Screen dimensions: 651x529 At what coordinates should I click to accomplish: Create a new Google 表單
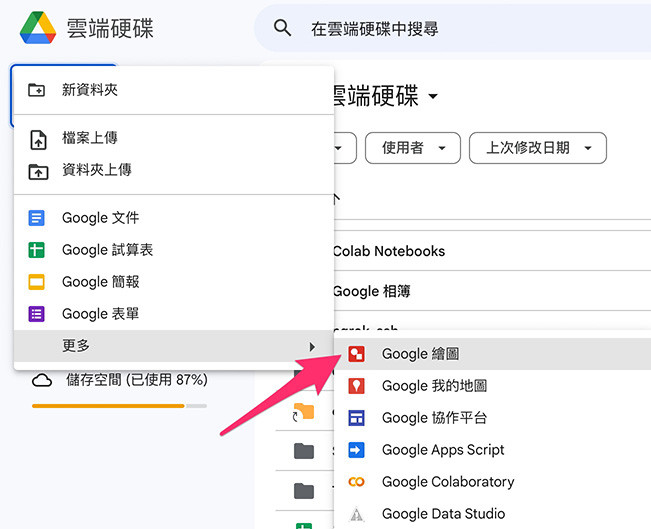coord(174,314)
